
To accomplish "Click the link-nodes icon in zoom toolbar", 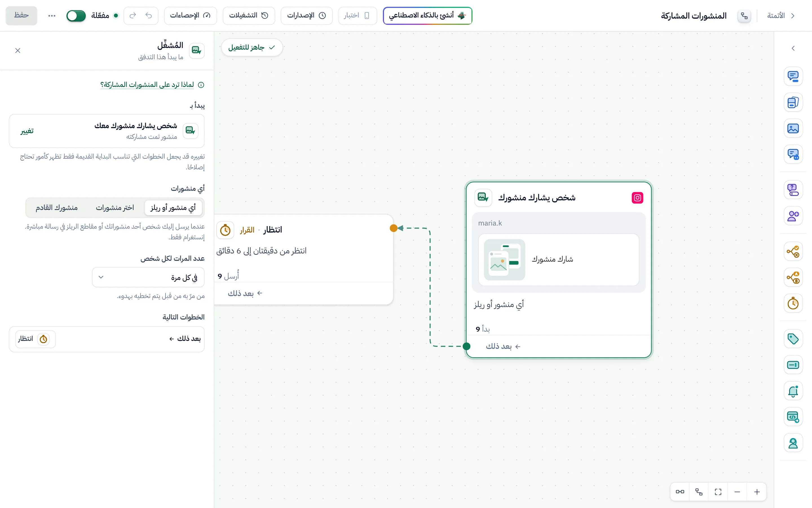I will pos(680,492).
